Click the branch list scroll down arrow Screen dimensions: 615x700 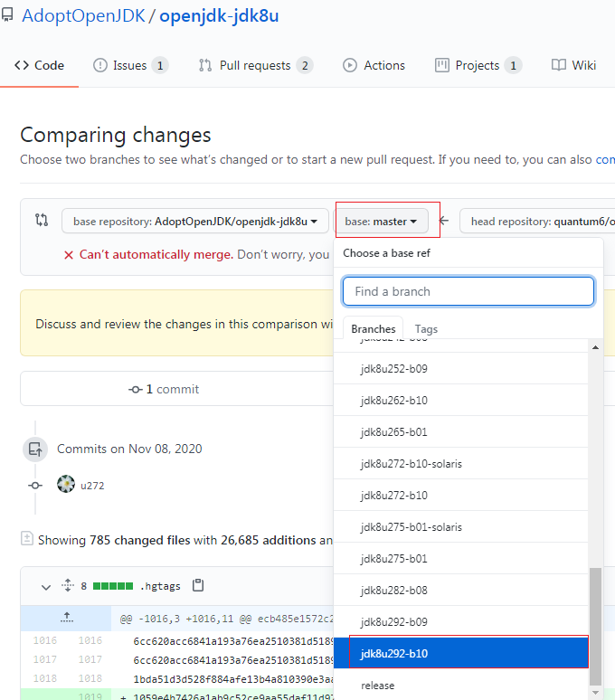click(595, 693)
